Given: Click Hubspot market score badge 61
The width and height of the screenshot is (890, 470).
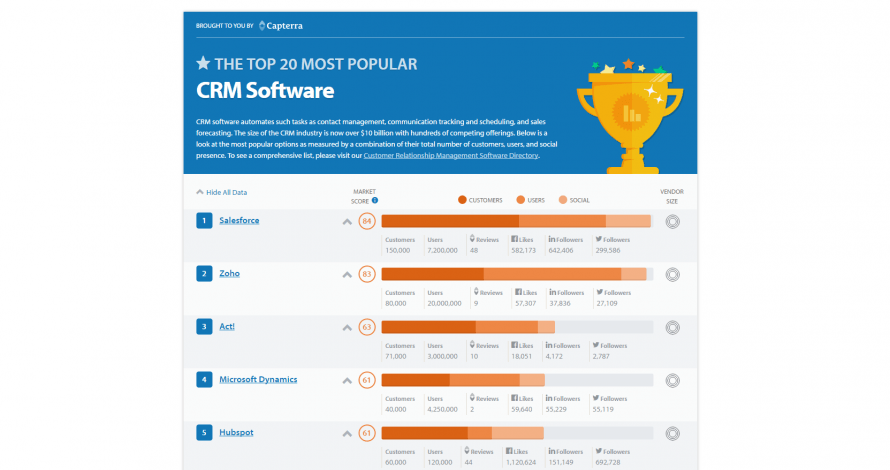Looking at the screenshot, I should 367,433.
